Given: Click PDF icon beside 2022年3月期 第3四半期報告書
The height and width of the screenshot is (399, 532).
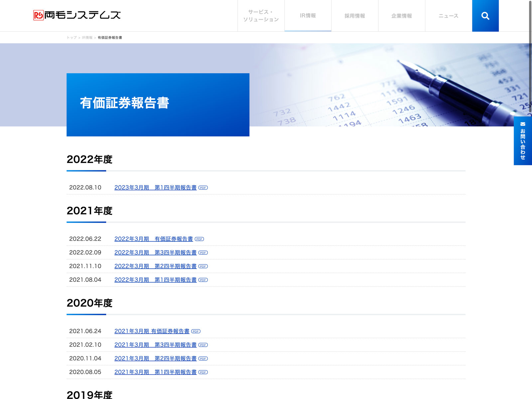Looking at the screenshot, I should pyautogui.click(x=203, y=253).
